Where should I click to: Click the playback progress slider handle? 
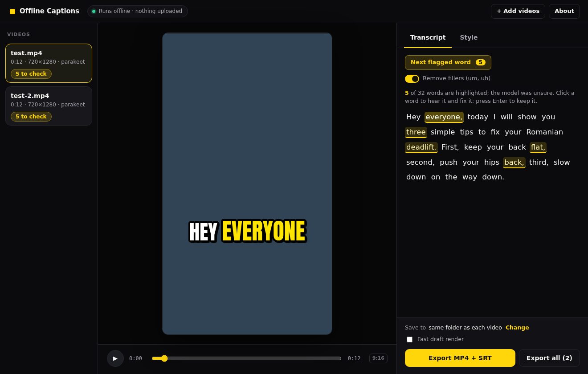tap(164, 358)
